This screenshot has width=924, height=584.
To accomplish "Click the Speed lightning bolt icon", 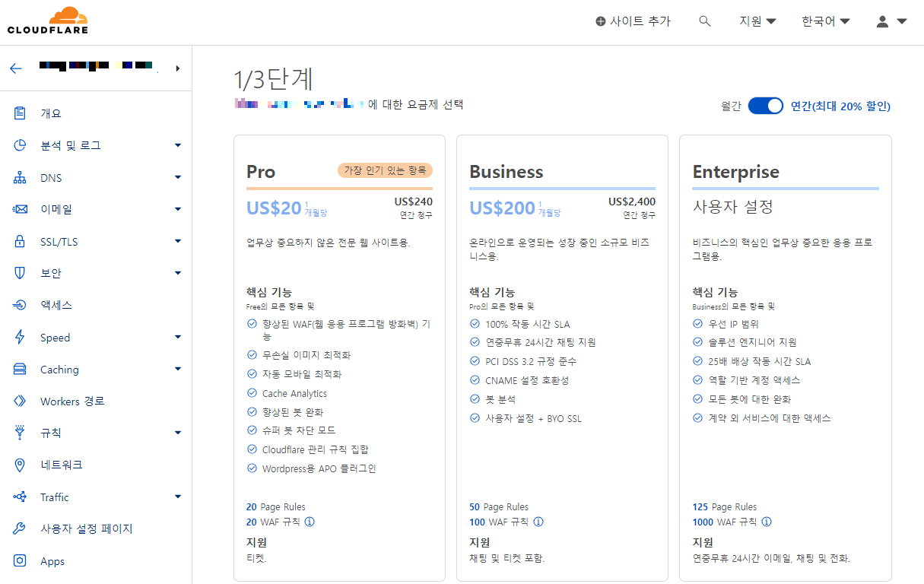I will tap(21, 338).
